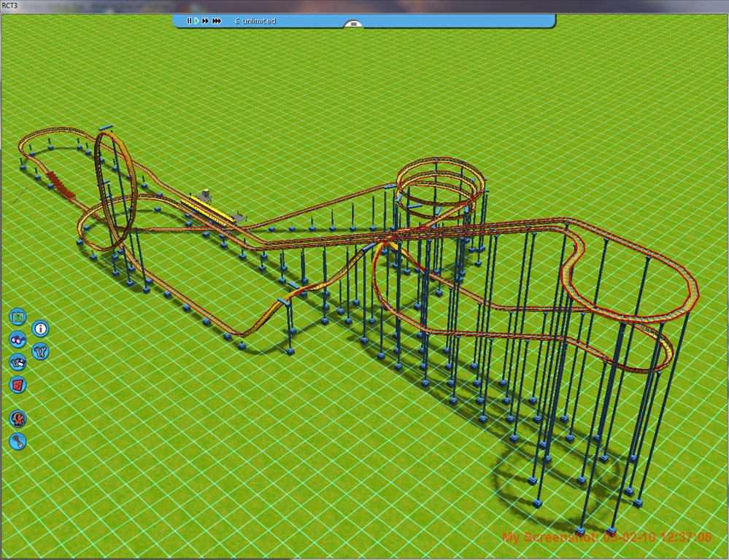The height and width of the screenshot is (560, 729).
Task: Switch to double fast-forward speed
Action: 206,21
